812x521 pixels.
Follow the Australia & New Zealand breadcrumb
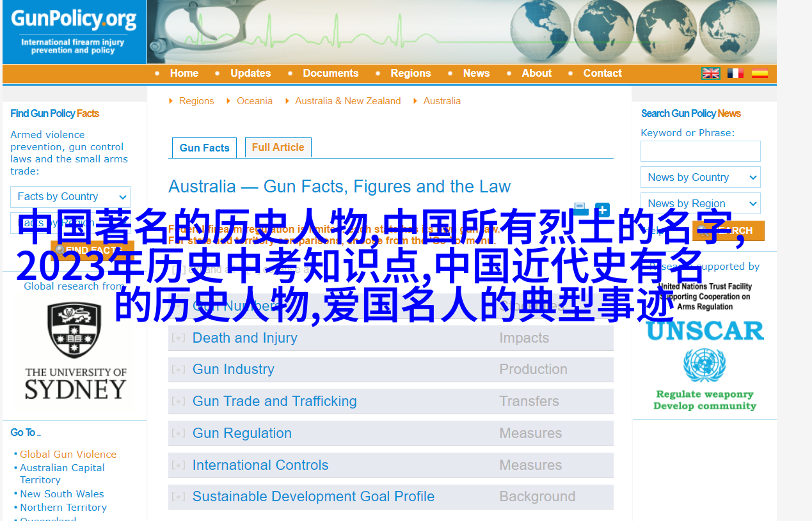[348, 101]
